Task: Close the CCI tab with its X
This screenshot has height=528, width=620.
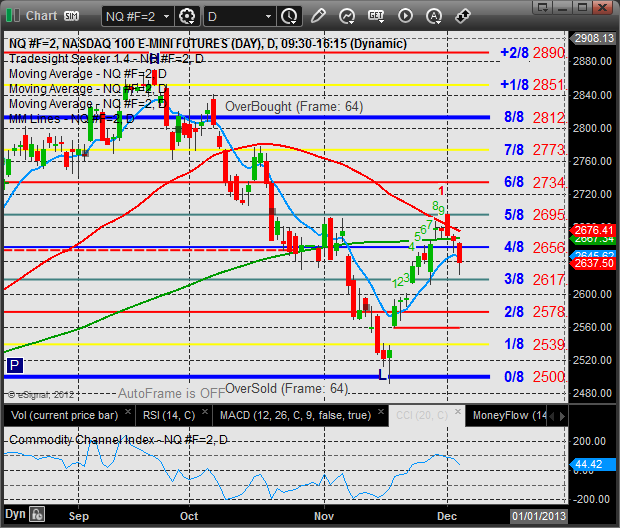Action: [457, 411]
